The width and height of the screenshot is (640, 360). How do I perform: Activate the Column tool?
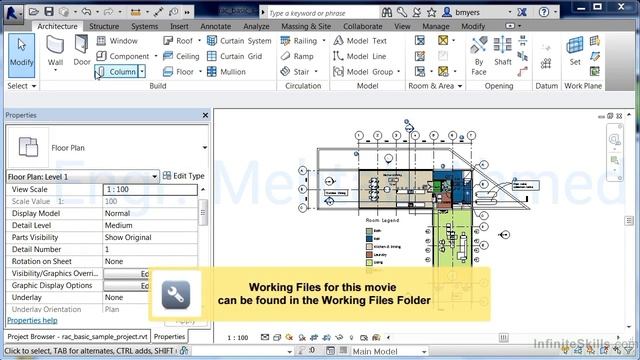pyautogui.click(x=117, y=72)
